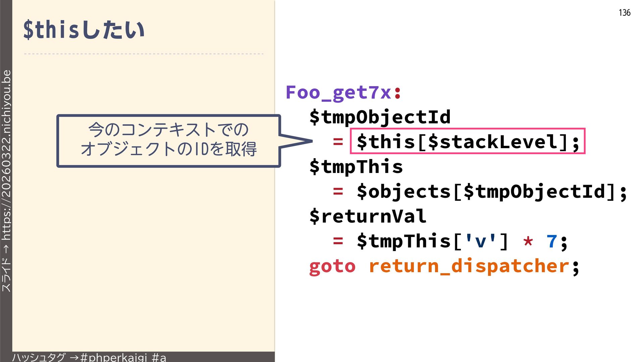
Task: Click the red asterisk multiplication operator
Action: (528, 241)
